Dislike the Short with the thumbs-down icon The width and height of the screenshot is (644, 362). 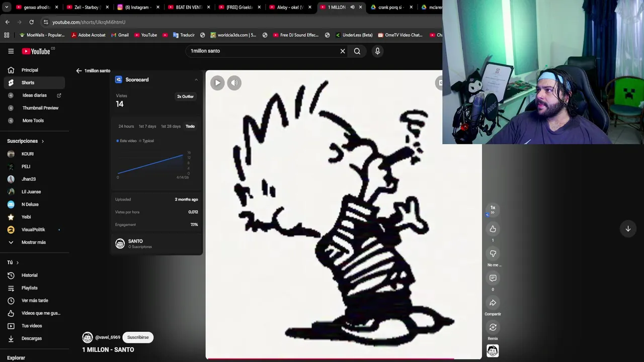pos(493,254)
